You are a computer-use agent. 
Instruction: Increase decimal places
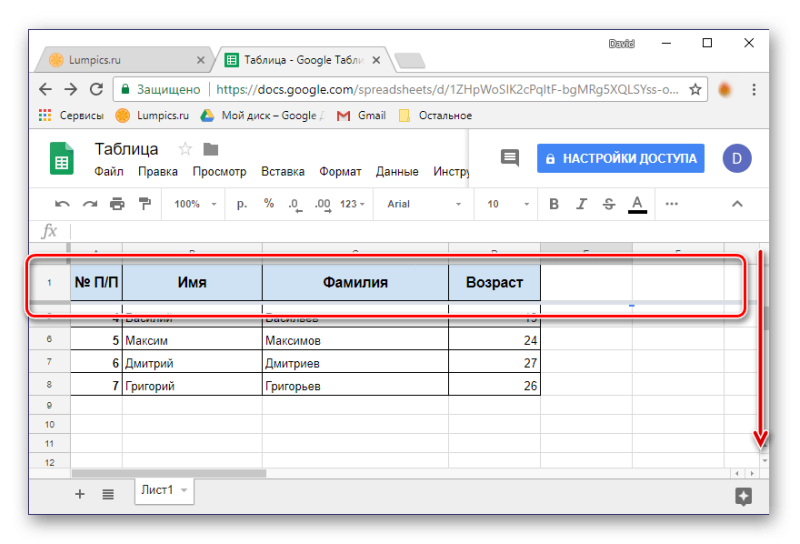click(x=323, y=205)
